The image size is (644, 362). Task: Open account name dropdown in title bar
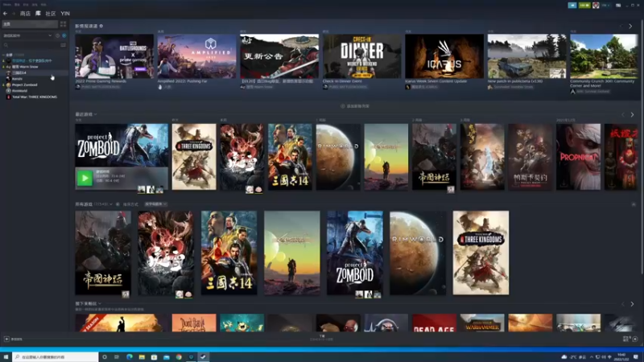[605, 6]
